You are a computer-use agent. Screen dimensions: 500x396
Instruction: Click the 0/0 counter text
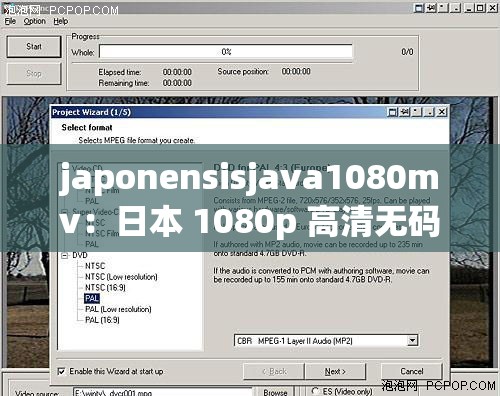pos(407,52)
